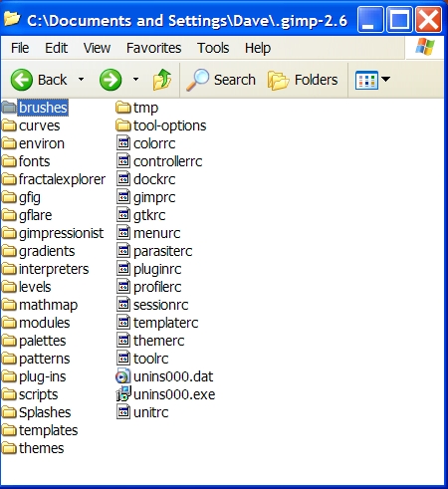Open the Help menu

tap(258, 49)
